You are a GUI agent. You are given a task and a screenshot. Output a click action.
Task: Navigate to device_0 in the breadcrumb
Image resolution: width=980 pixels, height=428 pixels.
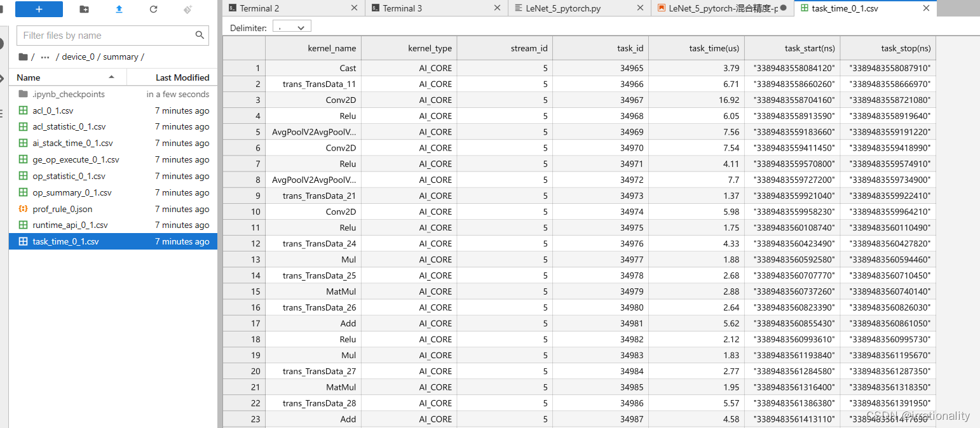(78, 57)
